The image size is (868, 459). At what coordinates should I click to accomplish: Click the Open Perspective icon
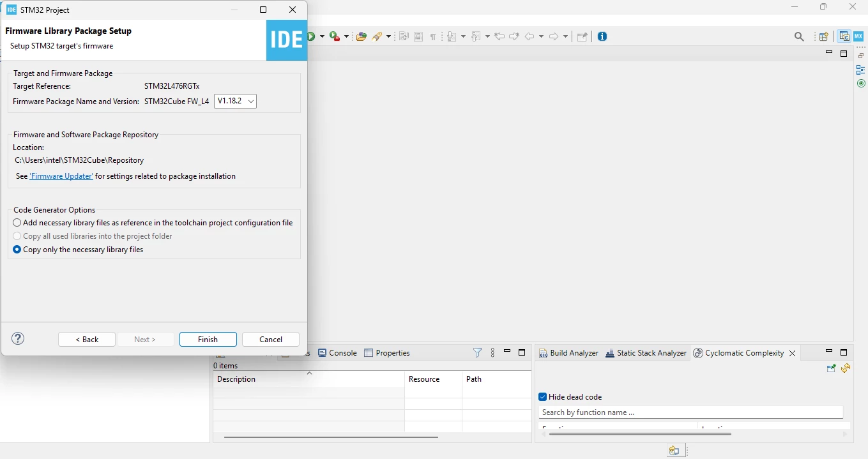824,36
